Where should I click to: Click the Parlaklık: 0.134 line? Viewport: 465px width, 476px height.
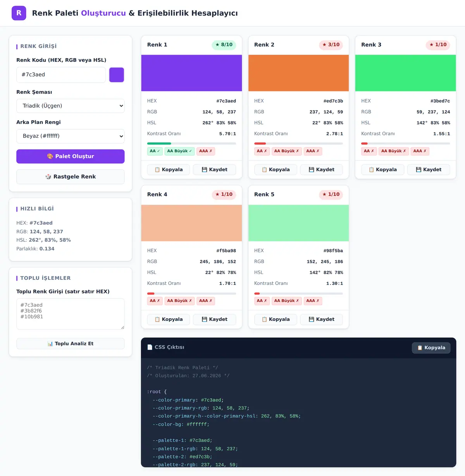point(35,249)
